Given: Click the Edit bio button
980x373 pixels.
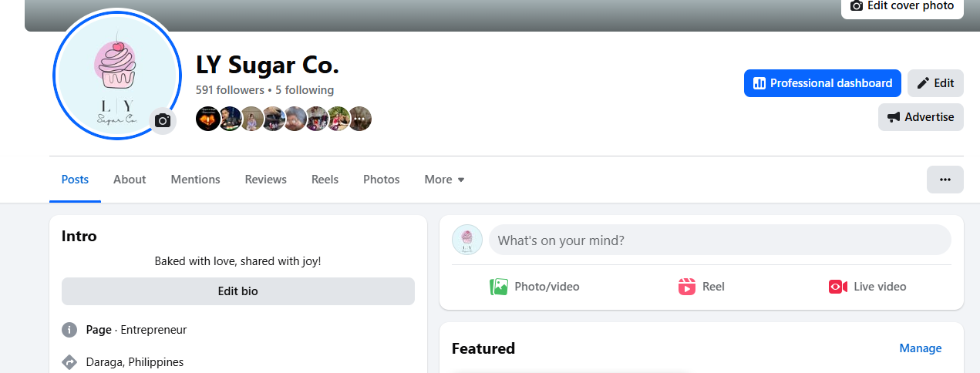Looking at the screenshot, I should (237, 291).
